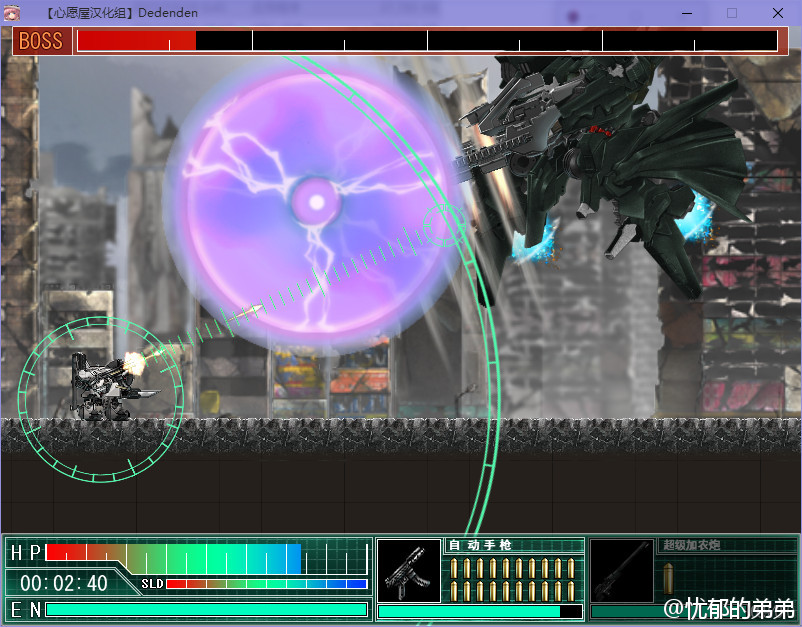
Task: Click the HP gradient health bar
Action: tap(173, 553)
